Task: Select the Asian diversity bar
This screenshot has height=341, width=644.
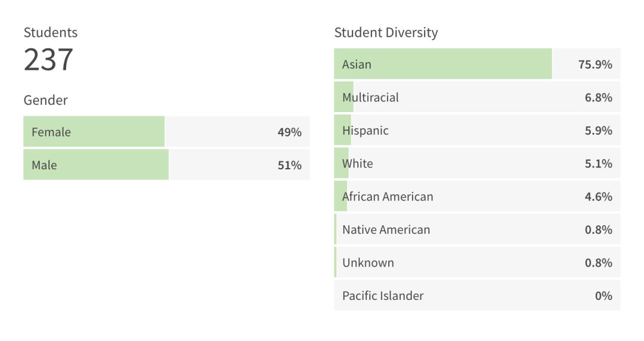Action: point(442,64)
